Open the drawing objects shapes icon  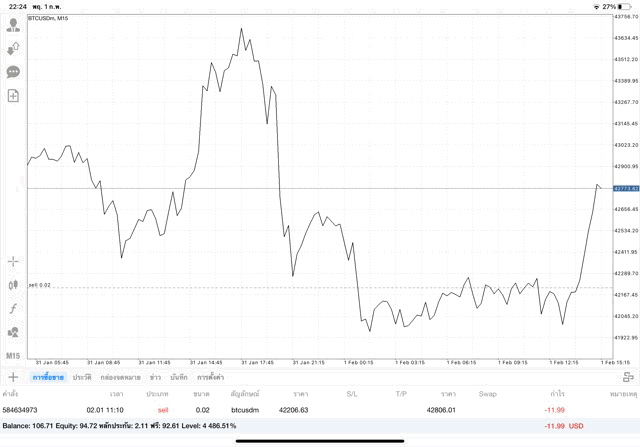coord(13,332)
